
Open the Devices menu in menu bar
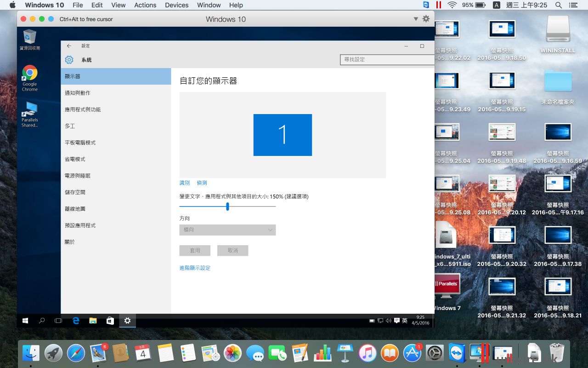click(177, 5)
